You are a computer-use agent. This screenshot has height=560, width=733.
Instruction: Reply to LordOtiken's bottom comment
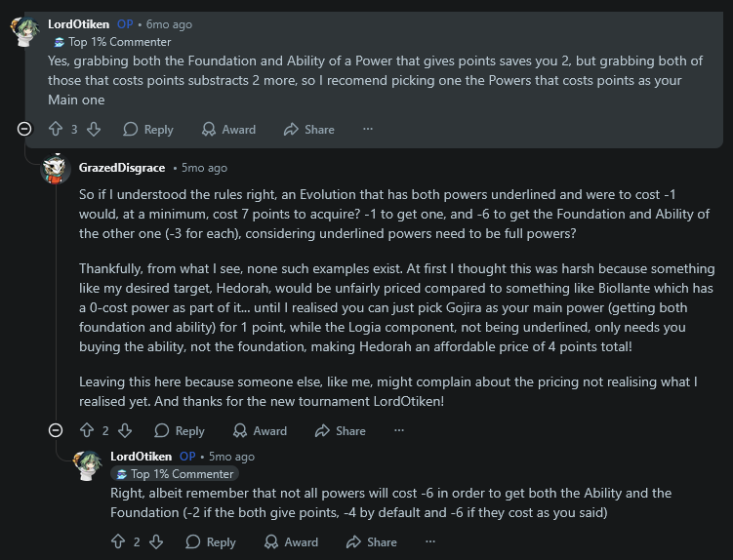pos(211,541)
